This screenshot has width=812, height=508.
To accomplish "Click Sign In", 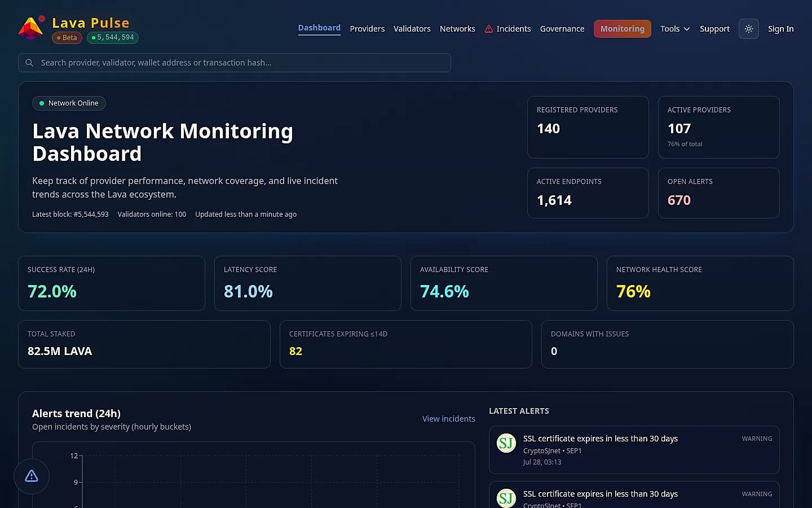I will 781,29.
